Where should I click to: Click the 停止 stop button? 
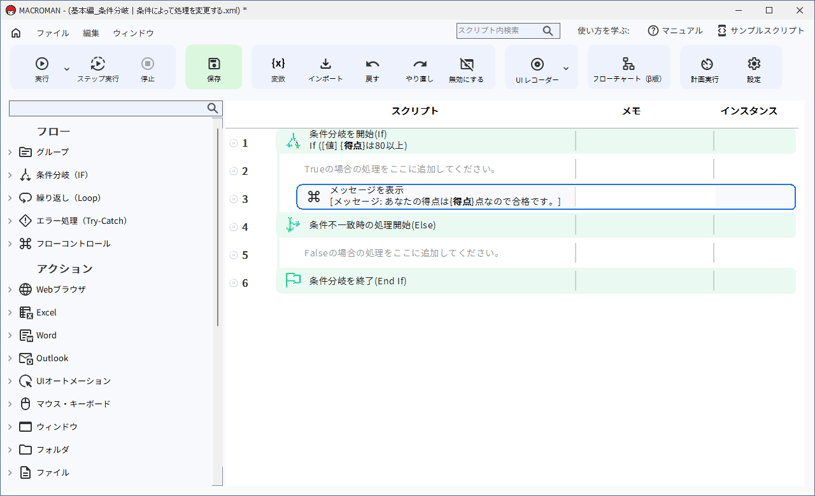point(148,69)
